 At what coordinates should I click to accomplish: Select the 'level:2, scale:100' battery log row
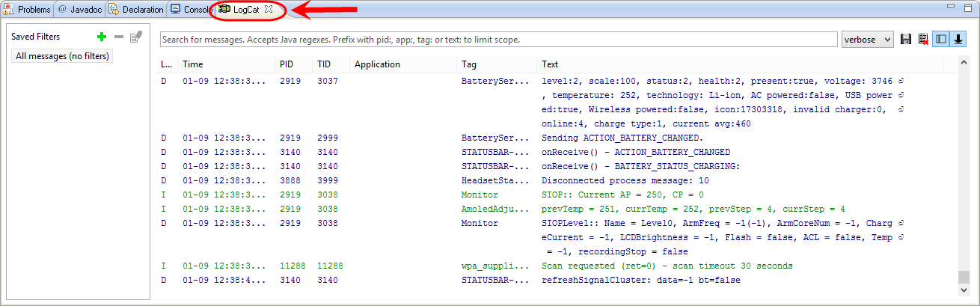point(558,102)
